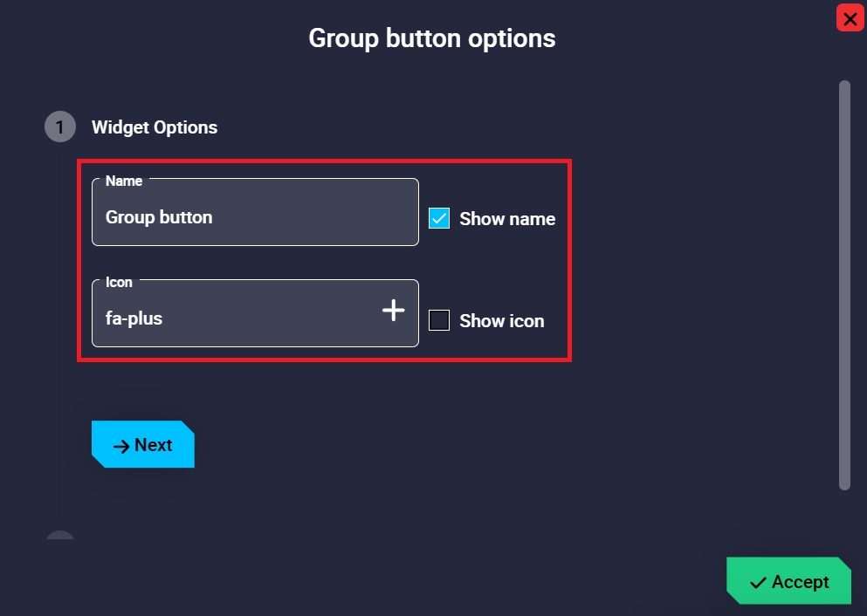
Task: Click the "Show icon" text label
Action: pyautogui.click(x=501, y=321)
